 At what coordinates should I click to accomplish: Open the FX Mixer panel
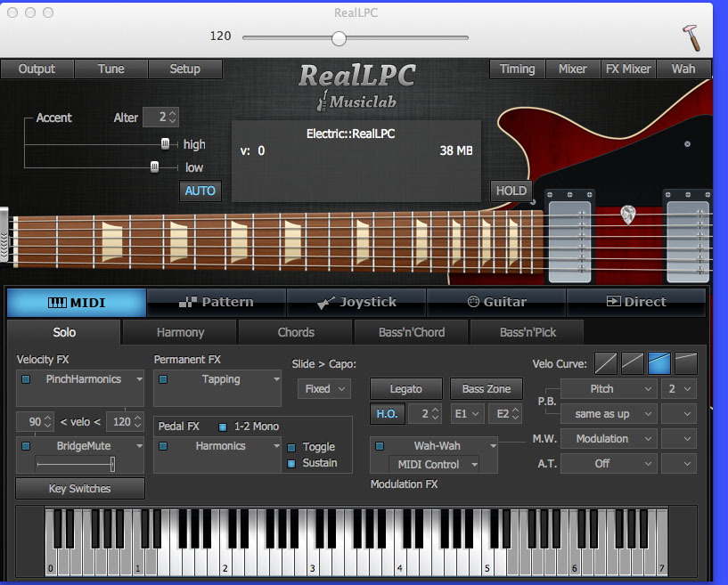tap(627, 69)
